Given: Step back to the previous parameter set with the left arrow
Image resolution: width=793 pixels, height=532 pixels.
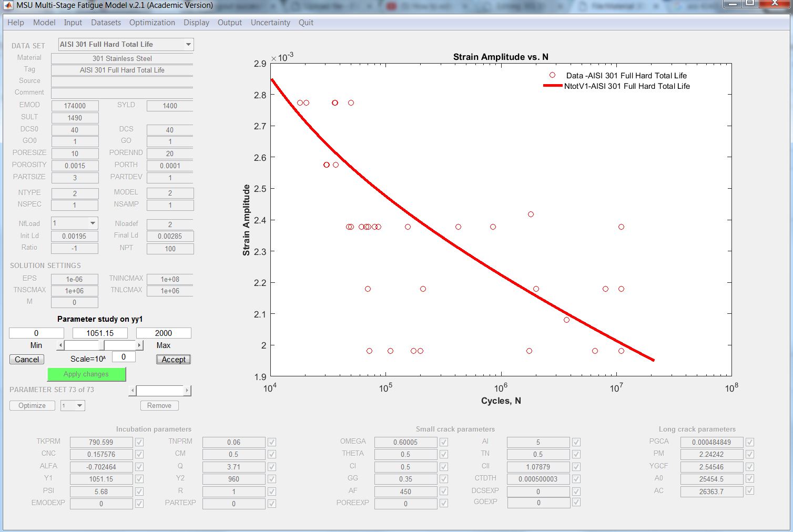Looking at the screenshot, I should click(133, 391).
